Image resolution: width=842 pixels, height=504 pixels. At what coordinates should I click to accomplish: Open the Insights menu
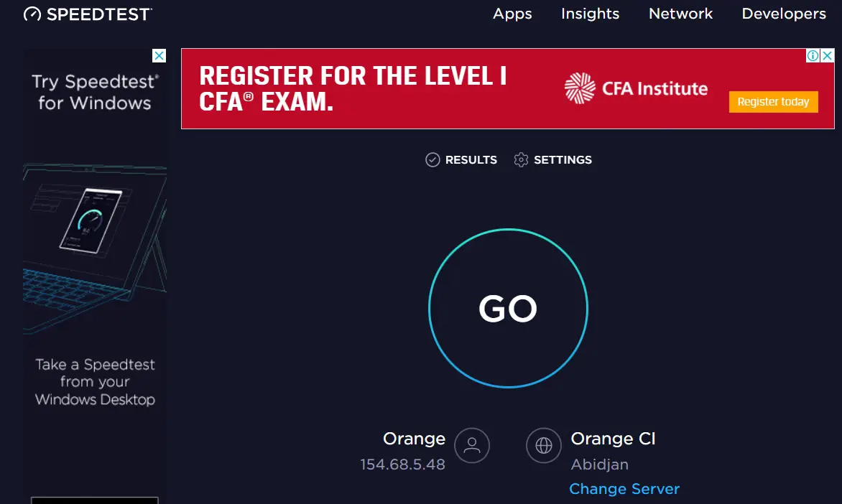pyautogui.click(x=590, y=14)
